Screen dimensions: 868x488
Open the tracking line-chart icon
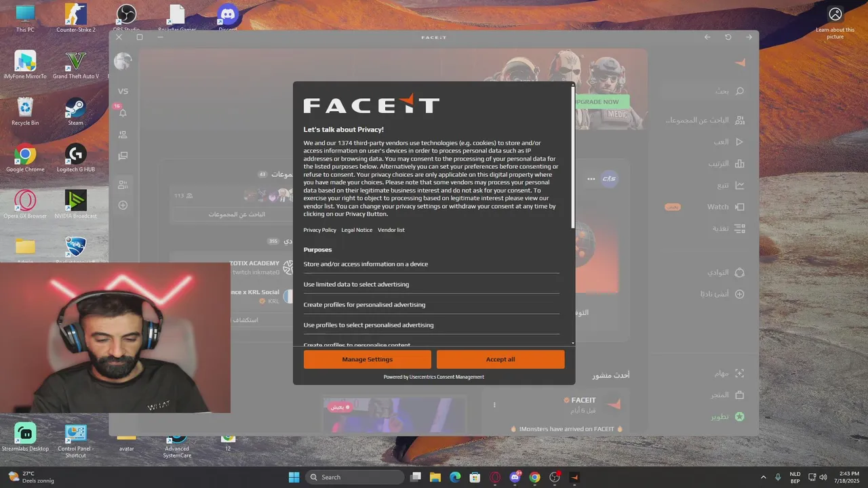(x=740, y=185)
